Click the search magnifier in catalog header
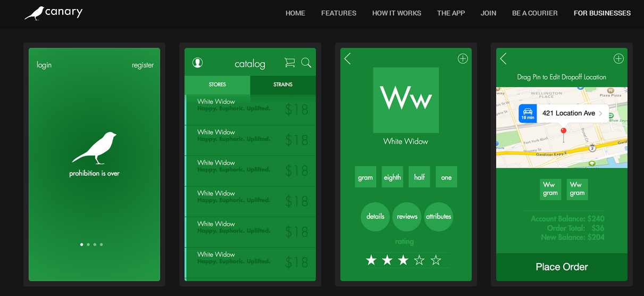Viewport: 644px width, 296px height. tap(306, 63)
